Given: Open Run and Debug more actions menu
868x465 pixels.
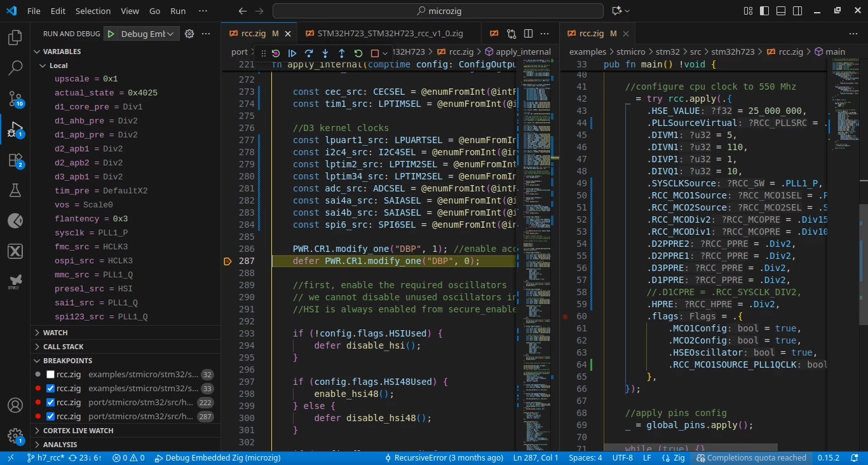Looking at the screenshot, I should click(x=205, y=34).
